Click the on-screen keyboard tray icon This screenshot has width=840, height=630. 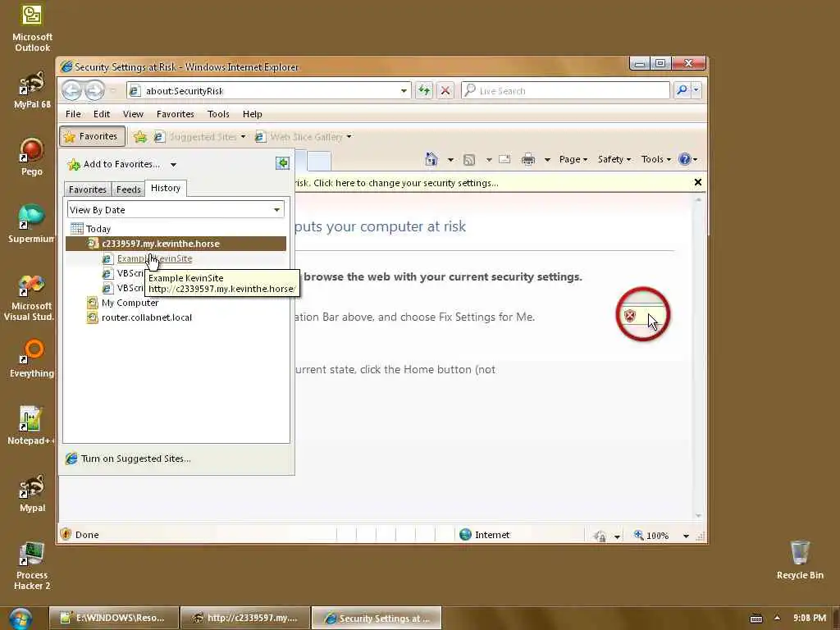coord(756,619)
